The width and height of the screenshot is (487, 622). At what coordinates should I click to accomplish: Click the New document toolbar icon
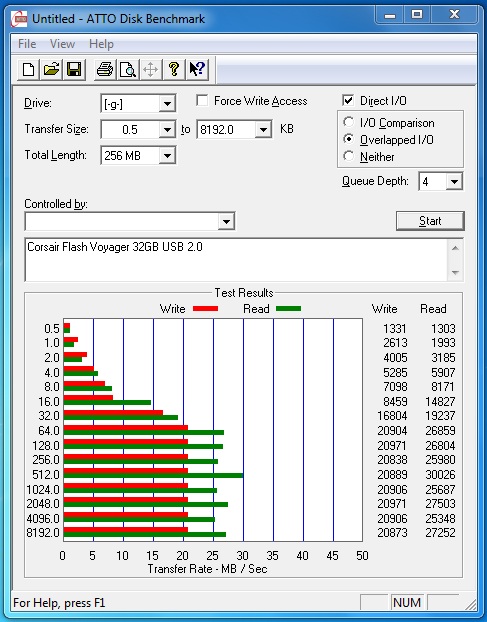pos(28,69)
